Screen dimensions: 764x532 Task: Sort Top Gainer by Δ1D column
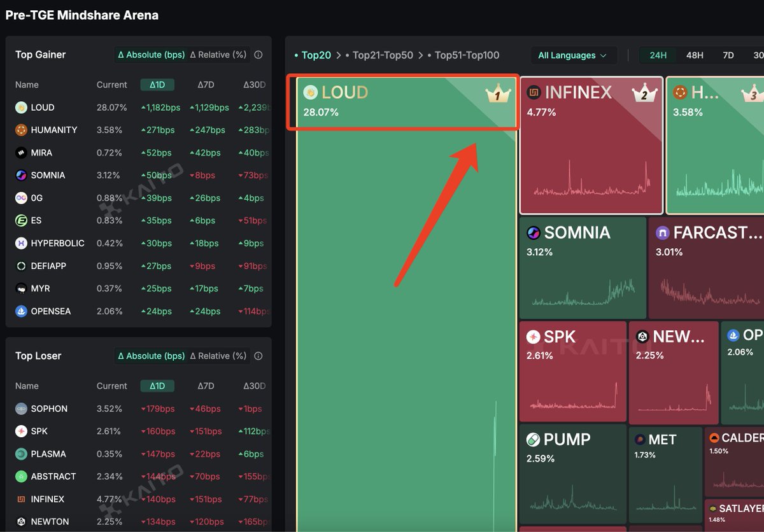coord(157,85)
